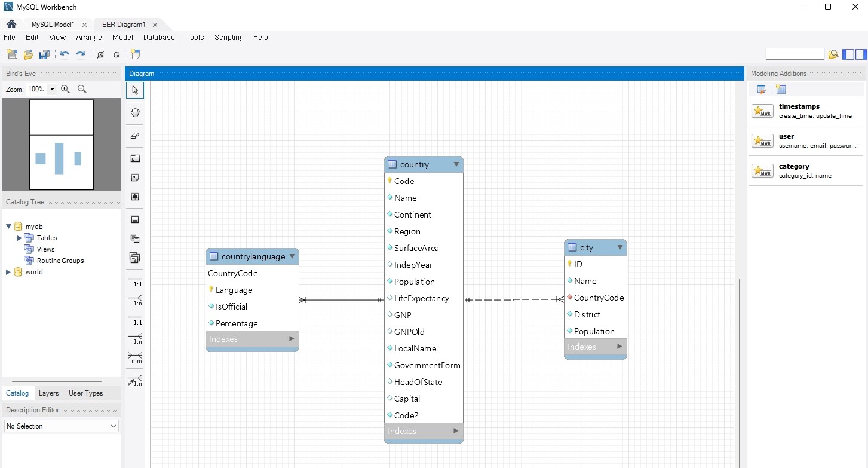
Task: Click the Save Model floppy icon
Action: (44, 54)
